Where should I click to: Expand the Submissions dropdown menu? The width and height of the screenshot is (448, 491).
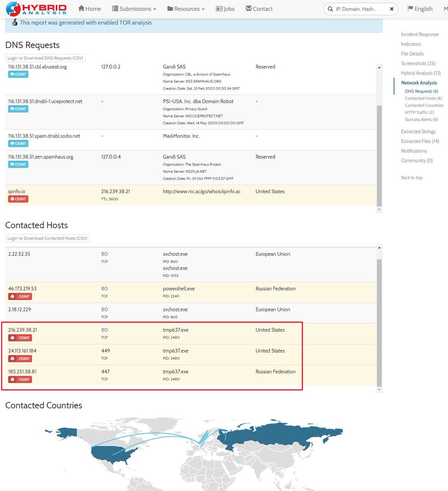134,9
